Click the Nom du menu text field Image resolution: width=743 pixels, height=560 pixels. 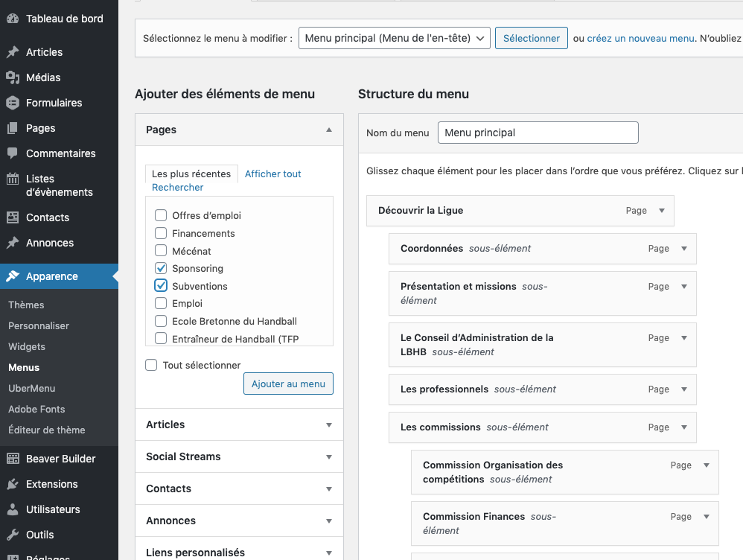(x=538, y=133)
